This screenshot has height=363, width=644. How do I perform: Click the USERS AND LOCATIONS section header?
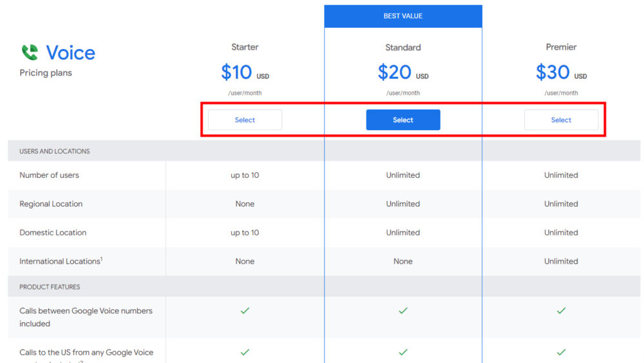(55, 152)
